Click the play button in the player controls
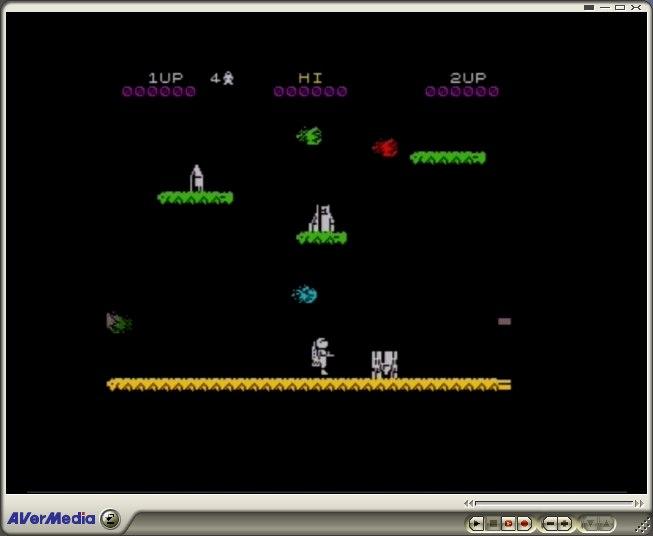This screenshot has height=536, width=653. (x=476, y=523)
